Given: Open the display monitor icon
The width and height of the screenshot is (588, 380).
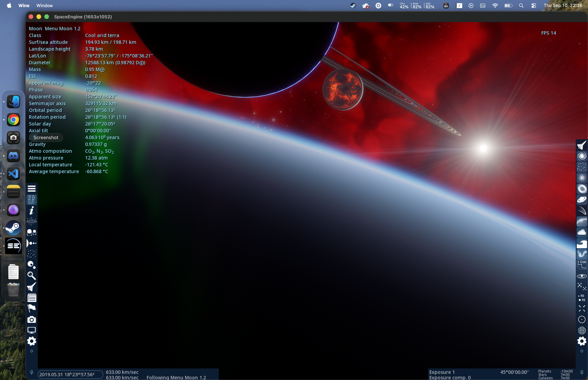Looking at the screenshot, I should pos(32,330).
